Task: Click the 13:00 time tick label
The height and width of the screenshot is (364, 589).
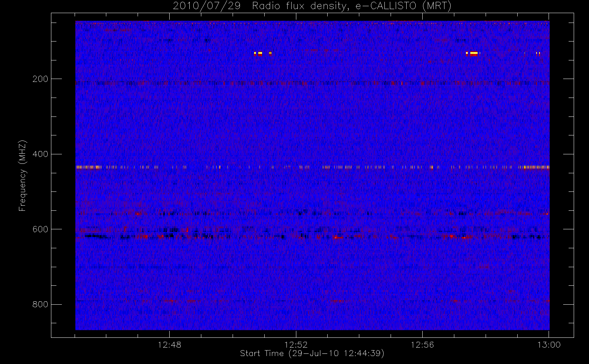Action: point(549,345)
